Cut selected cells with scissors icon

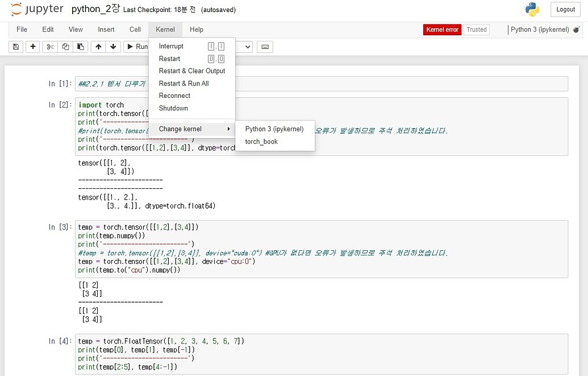point(50,47)
